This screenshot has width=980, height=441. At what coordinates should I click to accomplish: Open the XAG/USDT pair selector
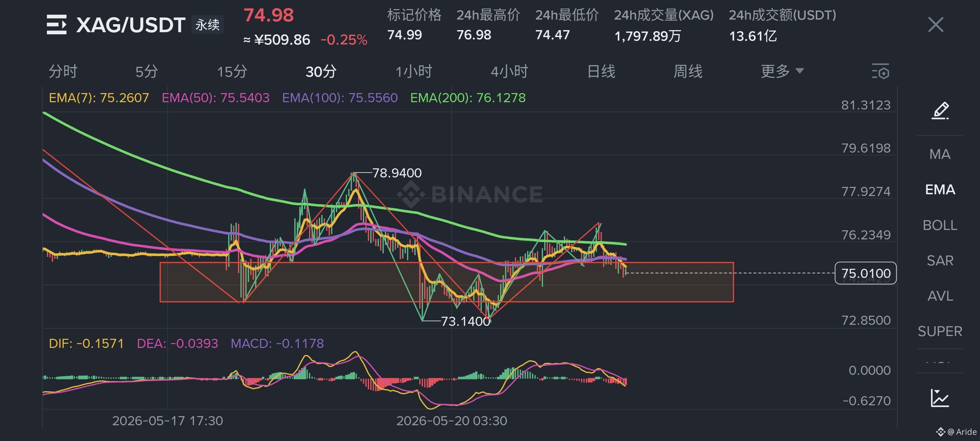[x=131, y=25]
